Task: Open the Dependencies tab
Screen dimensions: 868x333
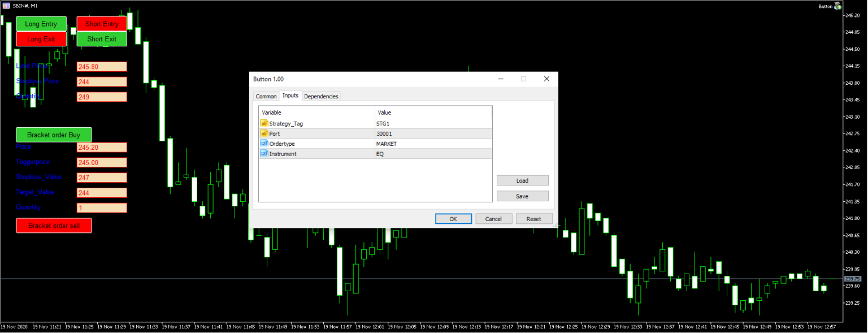Action: point(321,96)
